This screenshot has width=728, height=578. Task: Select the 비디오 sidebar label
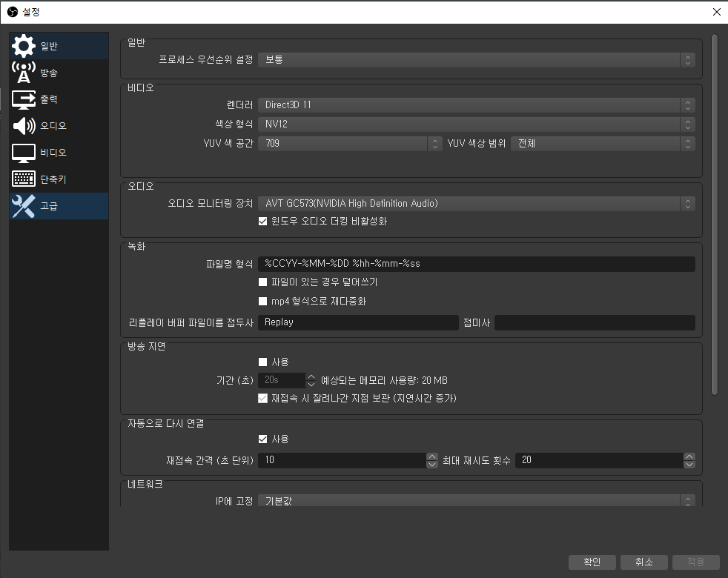[53, 152]
